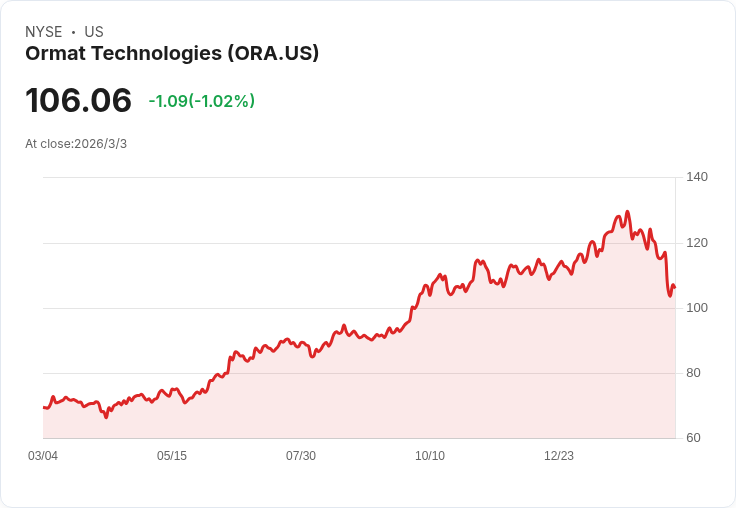Image resolution: width=736 pixels, height=508 pixels.
Task: Click the 106.06 closing price
Action: [79, 100]
